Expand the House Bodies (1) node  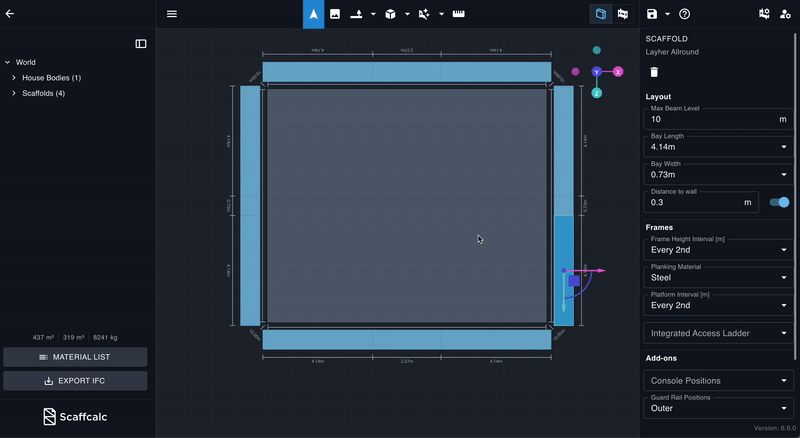coord(14,78)
